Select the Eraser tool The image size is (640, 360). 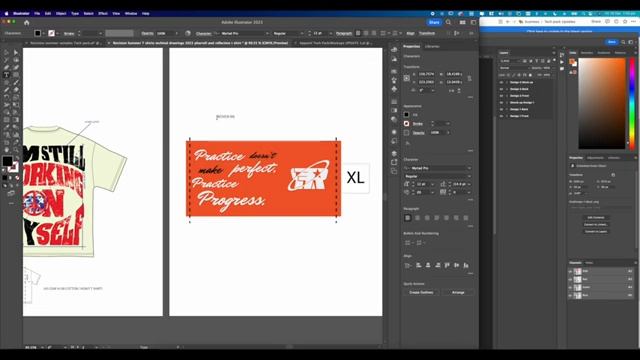(x=16, y=90)
